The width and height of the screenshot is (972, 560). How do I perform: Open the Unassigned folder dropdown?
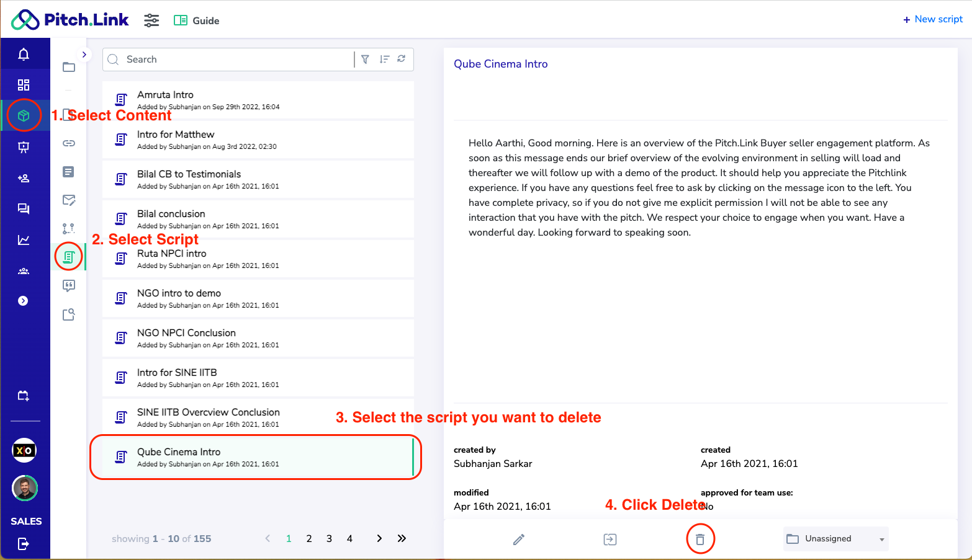(x=836, y=539)
